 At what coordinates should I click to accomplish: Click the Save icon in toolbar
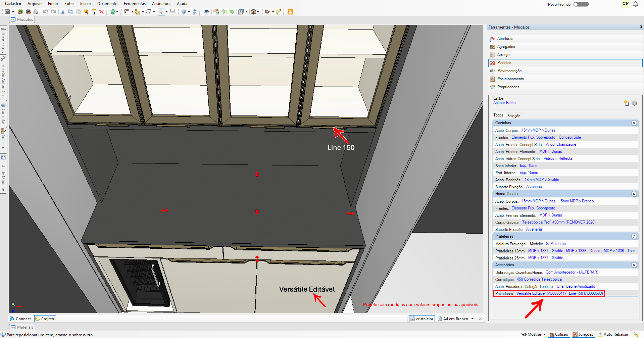7,12
